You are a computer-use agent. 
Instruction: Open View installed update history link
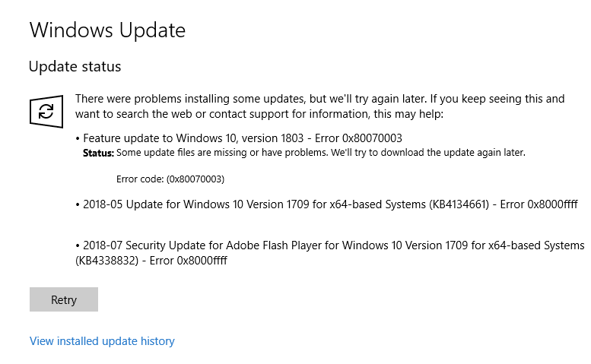(102, 341)
